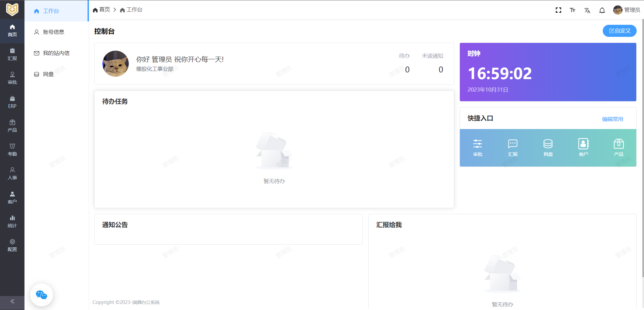The image size is (644, 310).
Task: Click the 自定义 button
Action: 620,31
